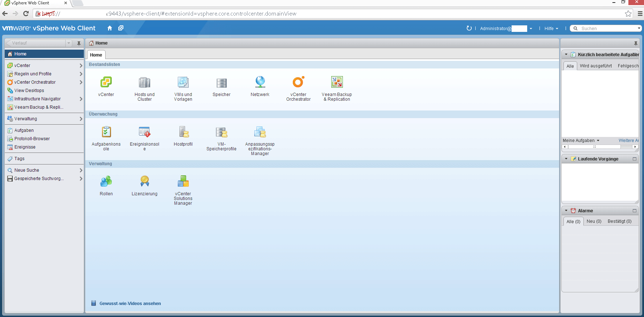This screenshot has width=644, height=317.
Task: Open the vCenter inventory icon
Action: pyautogui.click(x=106, y=82)
